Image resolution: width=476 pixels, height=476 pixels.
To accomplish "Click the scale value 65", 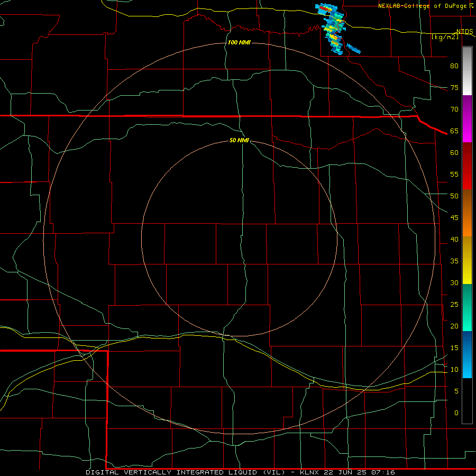I will (454, 131).
